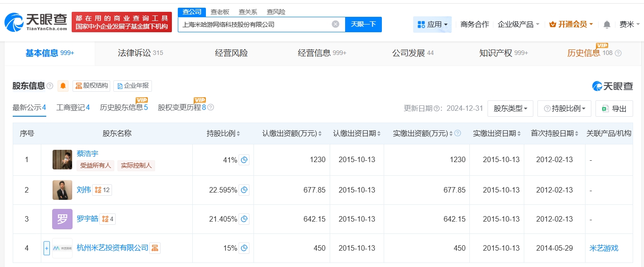The height and width of the screenshot is (267, 644).
Task: Open the 持股比例 dropdown filter
Action: pos(564,109)
